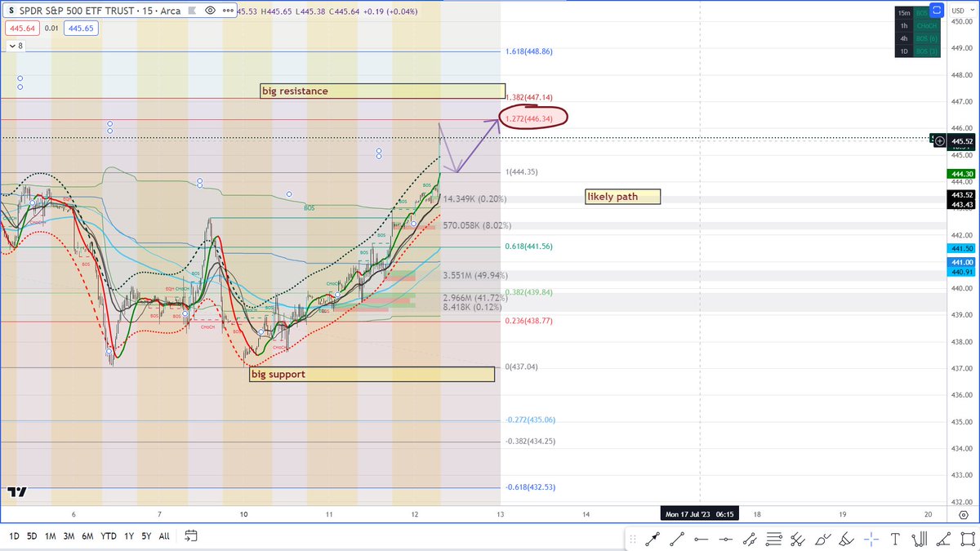
Task: Select the vertical bars tool beside Text tool
Action: coord(920,539)
